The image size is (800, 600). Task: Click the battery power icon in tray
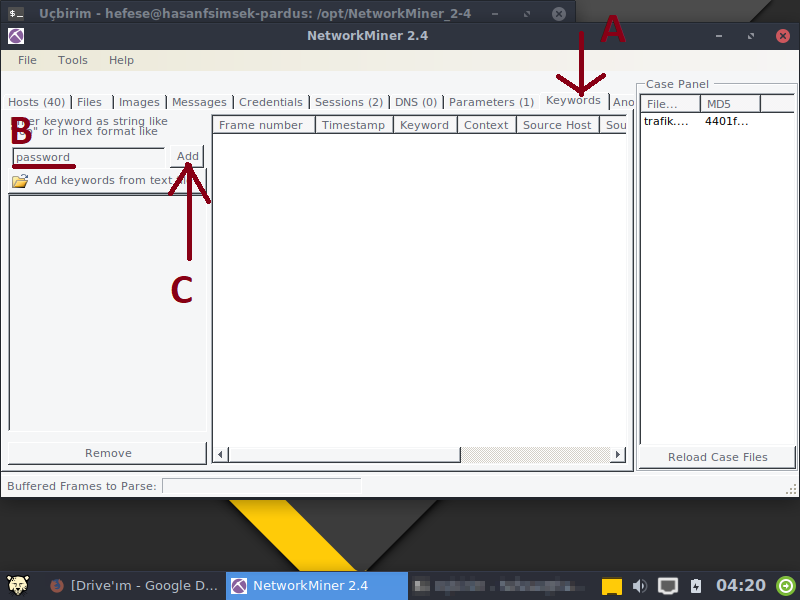[696, 586]
